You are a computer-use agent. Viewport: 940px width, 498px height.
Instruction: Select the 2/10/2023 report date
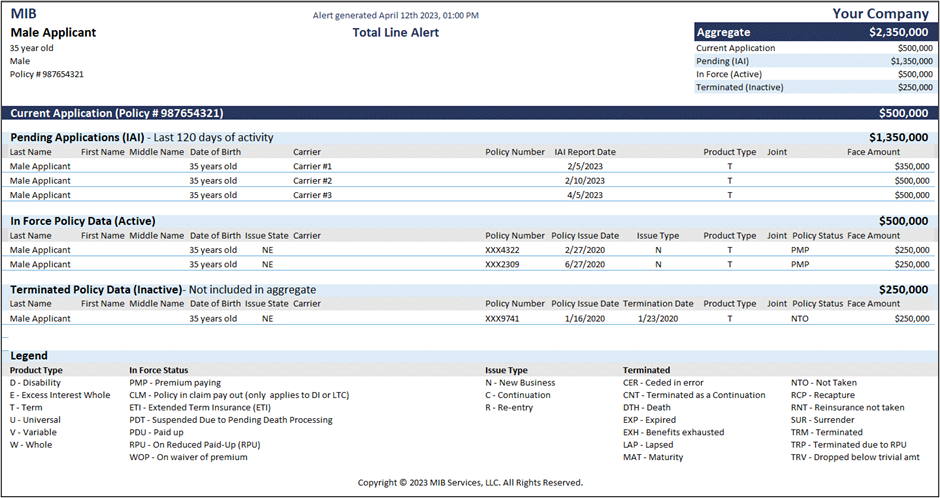pos(585,181)
